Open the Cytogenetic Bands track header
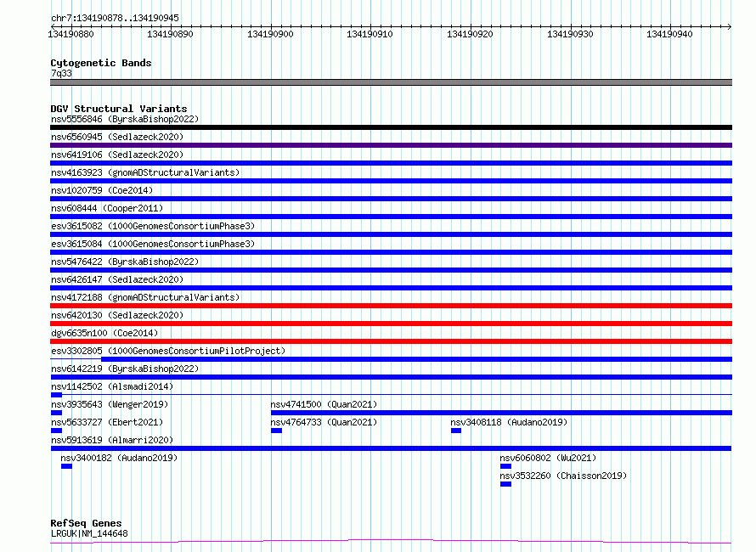This screenshot has width=756, height=552. pos(101,63)
